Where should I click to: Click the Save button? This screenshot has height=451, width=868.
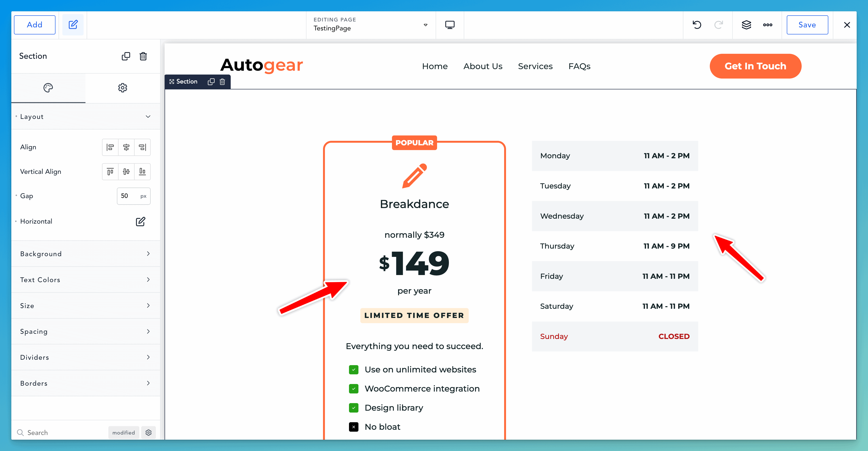pyautogui.click(x=807, y=25)
